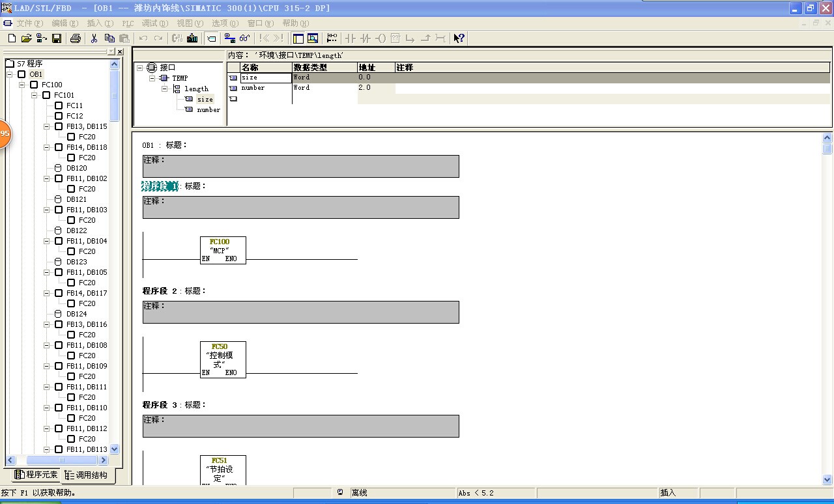Viewport: 834px width, 504px height.
Task: Click the Paste clipboard icon
Action: (124, 38)
